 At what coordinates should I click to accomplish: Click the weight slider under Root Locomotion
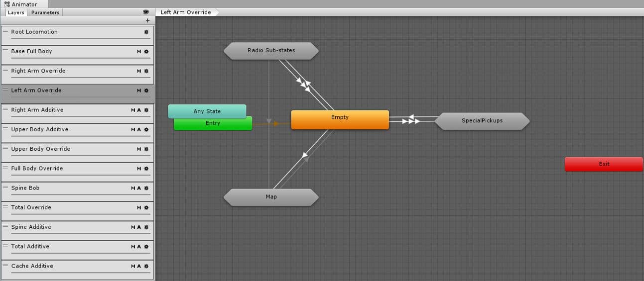(x=80, y=38)
